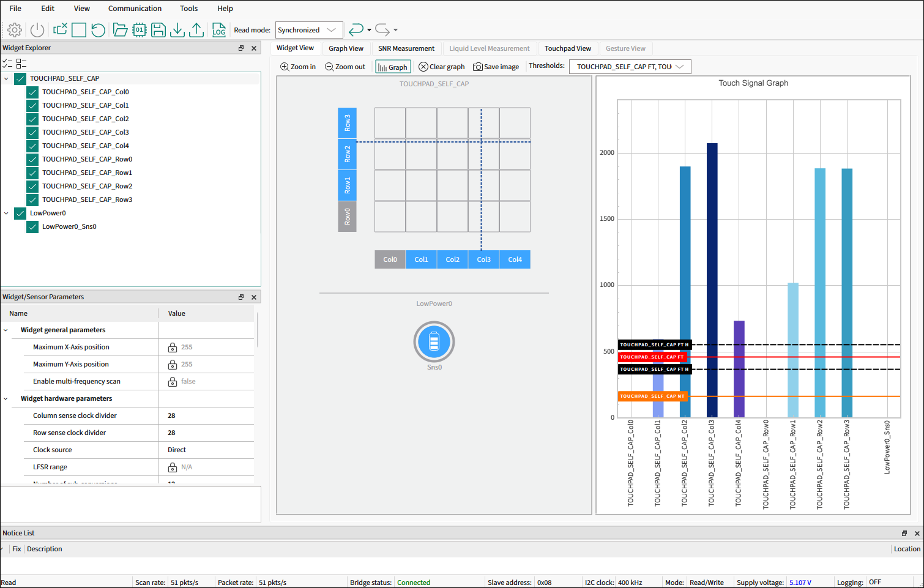Open the File menu

pyautogui.click(x=15, y=9)
